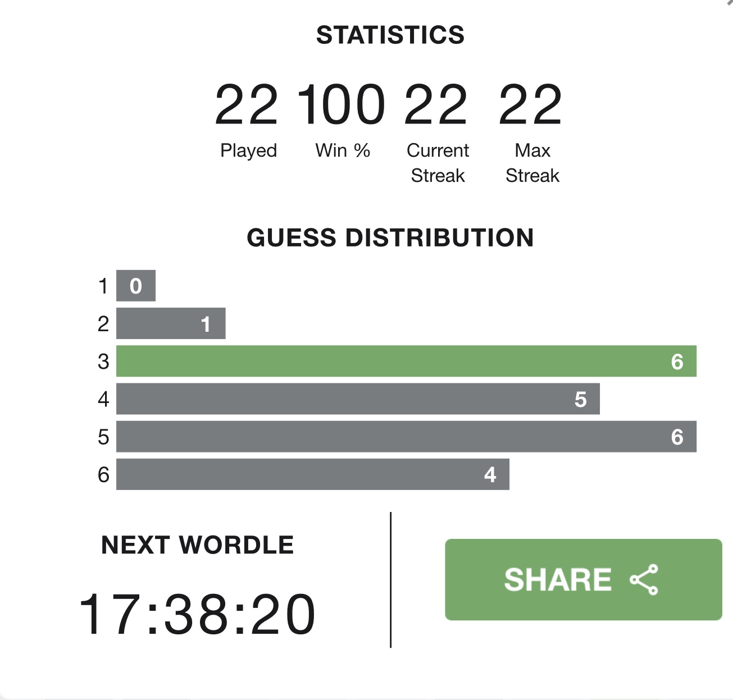The width and height of the screenshot is (733, 700).
Task: Click the Current Streak label
Action: [438, 163]
